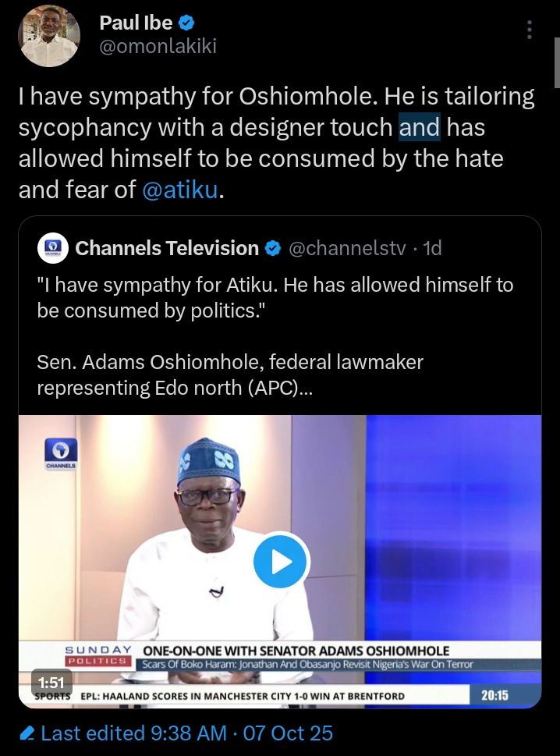Click Paul Ibe's blue verified badge
This screenshot has height=756, width=560.
point(187,23)
